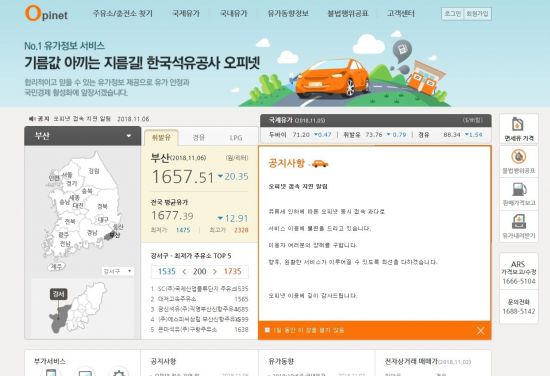Click the 로그인 button
This screenshot has height=376, width=550.
point(453,14)
